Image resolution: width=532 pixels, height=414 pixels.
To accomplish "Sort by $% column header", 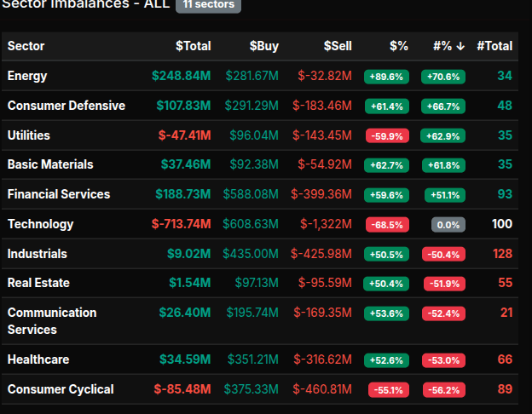I will (x=398, y=46).
